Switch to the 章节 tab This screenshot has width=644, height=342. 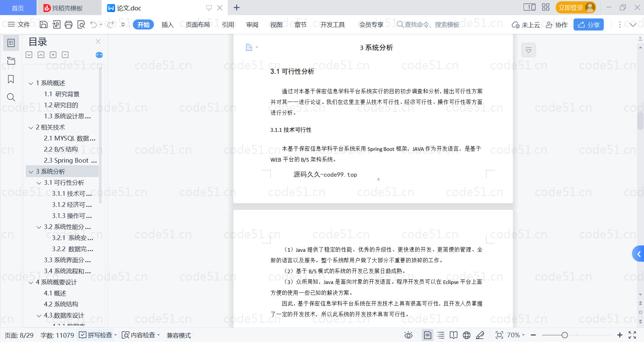coord(301,24)
